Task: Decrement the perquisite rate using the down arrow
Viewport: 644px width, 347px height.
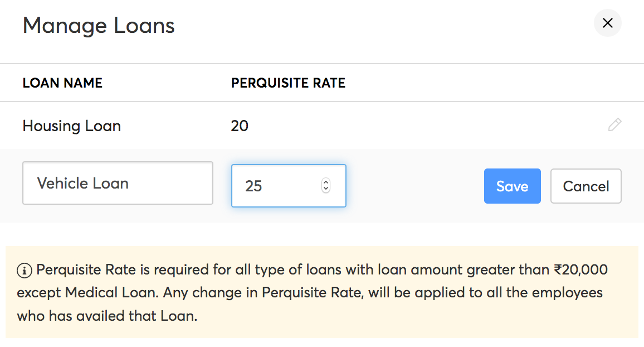Action: click(325, 189)
